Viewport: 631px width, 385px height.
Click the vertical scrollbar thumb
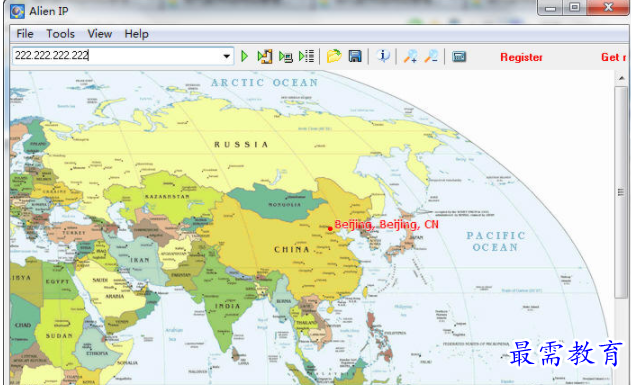(621, 192)
